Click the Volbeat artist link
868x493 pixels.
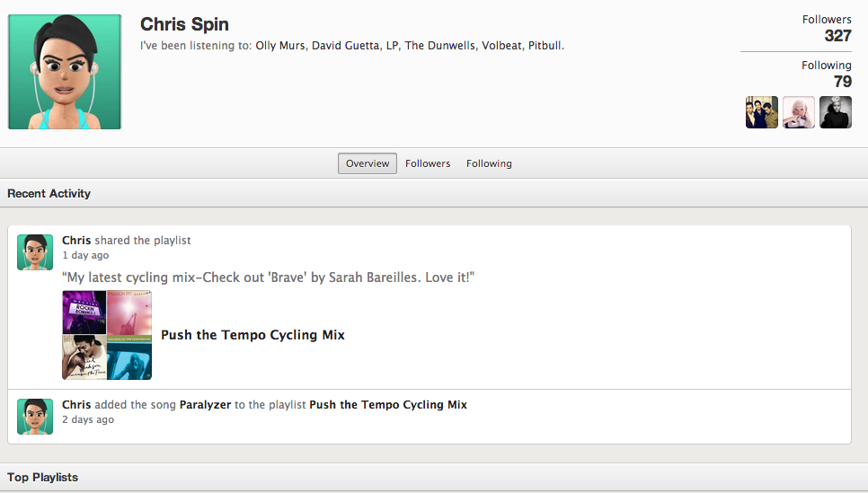(x=501, y=46)
